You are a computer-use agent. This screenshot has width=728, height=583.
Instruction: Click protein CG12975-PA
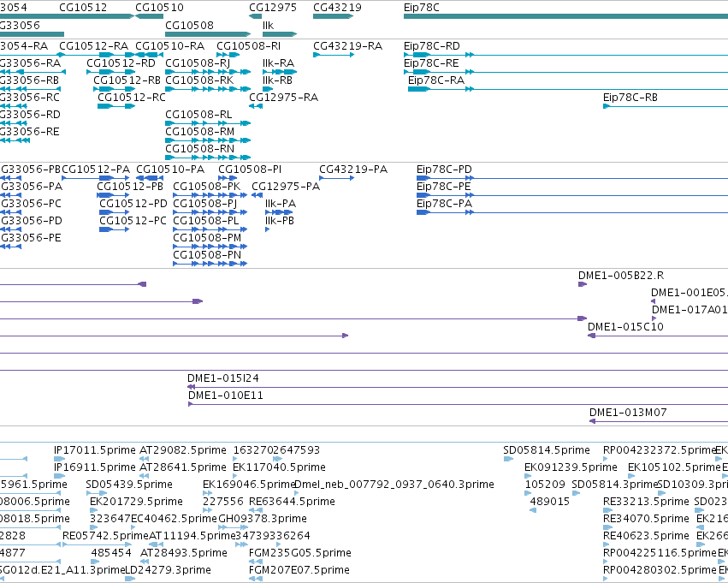[x=286, y=187]
